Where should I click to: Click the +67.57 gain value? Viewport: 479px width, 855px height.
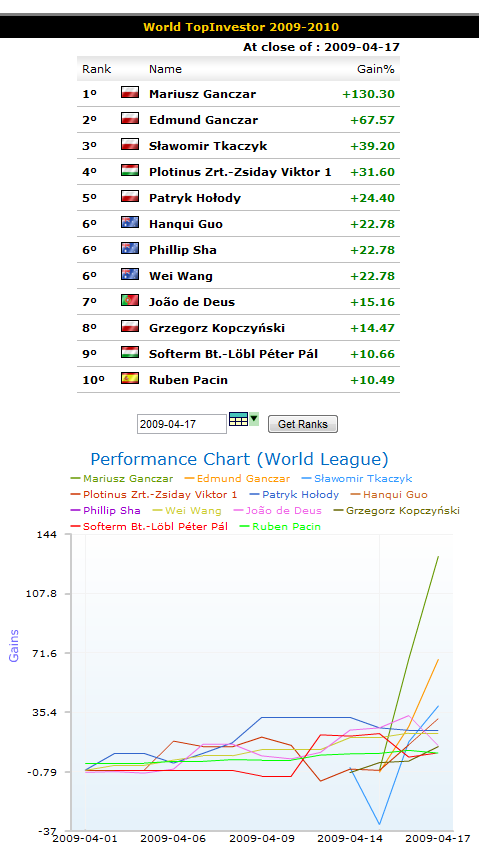(x=372, y=120)
